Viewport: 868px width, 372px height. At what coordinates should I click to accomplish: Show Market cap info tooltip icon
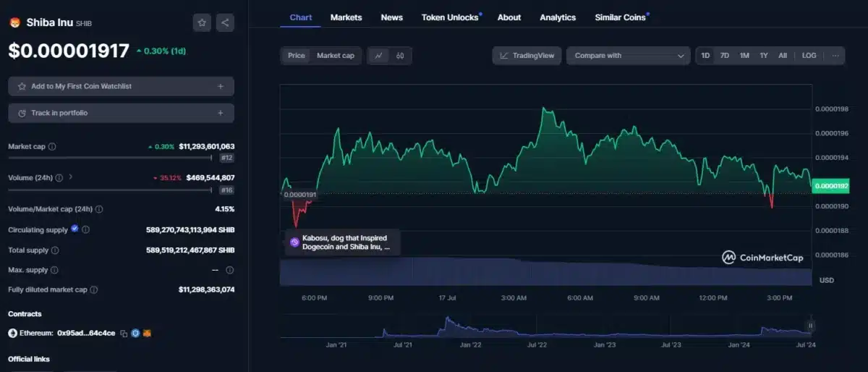[x=52, y=146]
